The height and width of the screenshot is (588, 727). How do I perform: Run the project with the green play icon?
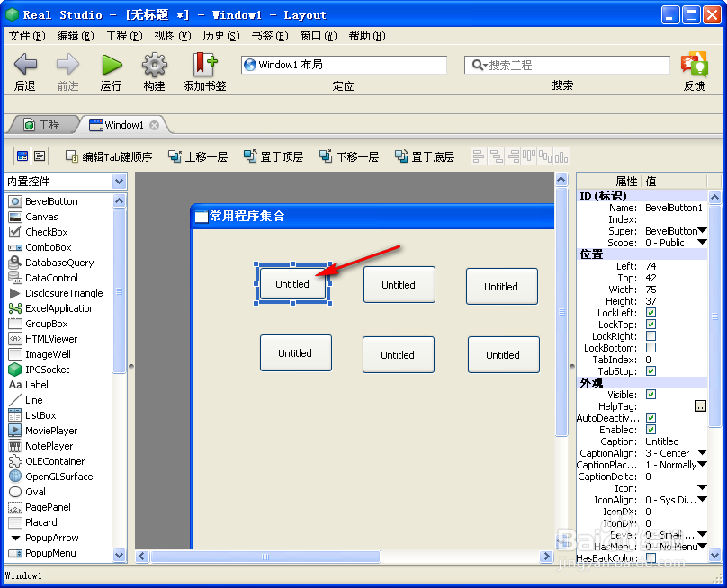[x=112, y=65]
